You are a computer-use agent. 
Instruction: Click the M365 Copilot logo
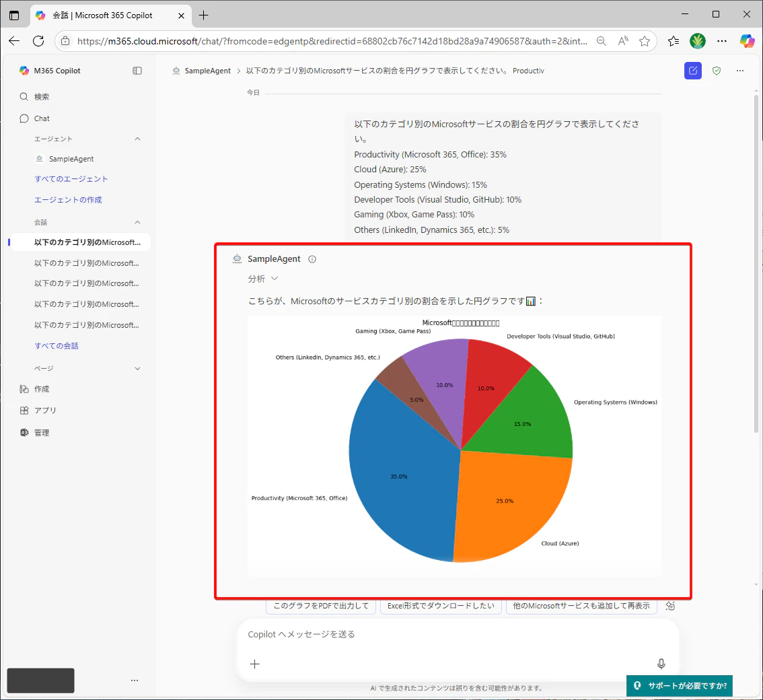tap(24, 71)
